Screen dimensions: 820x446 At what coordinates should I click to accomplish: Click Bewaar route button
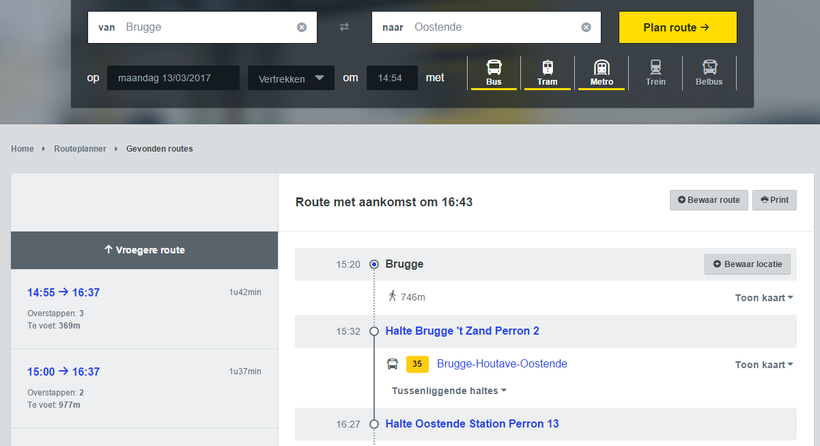[x=708, y=200]
